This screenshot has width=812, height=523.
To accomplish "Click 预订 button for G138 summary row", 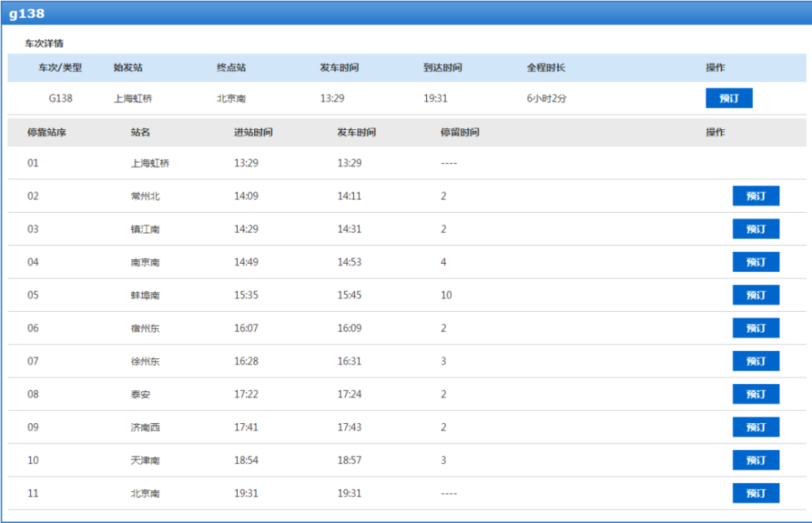I will [728, 98].
